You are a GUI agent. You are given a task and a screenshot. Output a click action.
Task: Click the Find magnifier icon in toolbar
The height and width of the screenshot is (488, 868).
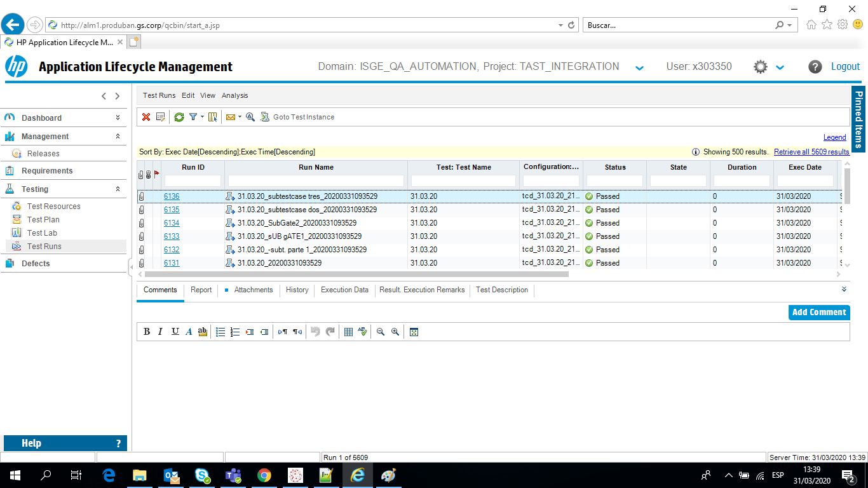click(250, 117)
